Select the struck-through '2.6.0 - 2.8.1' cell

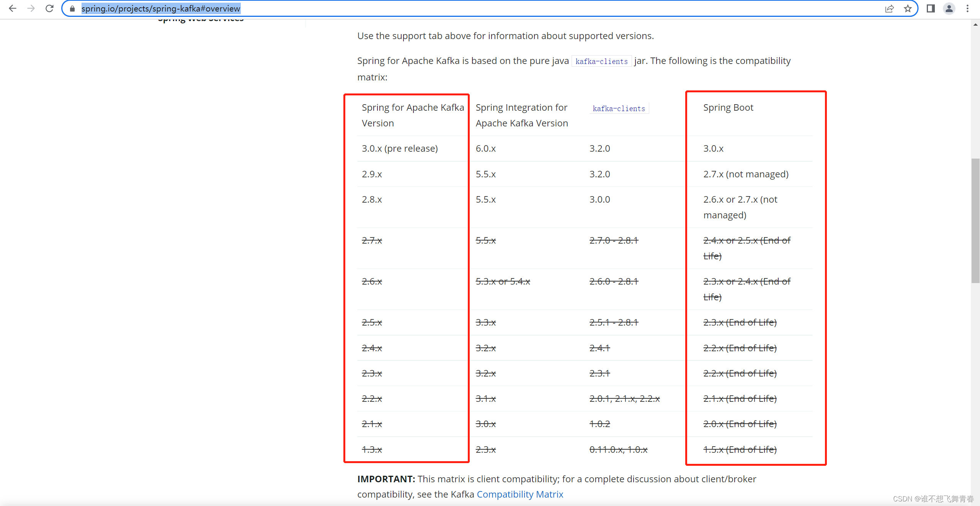point(614,281)
